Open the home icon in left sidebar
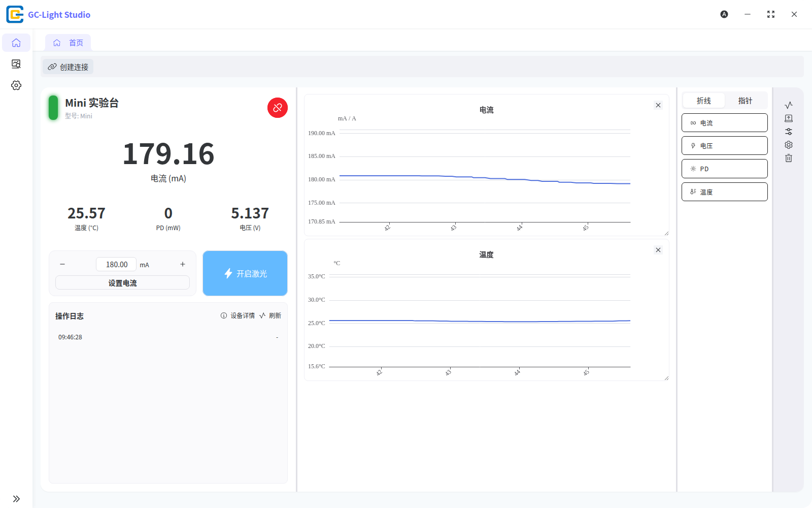 coord(16,43)
